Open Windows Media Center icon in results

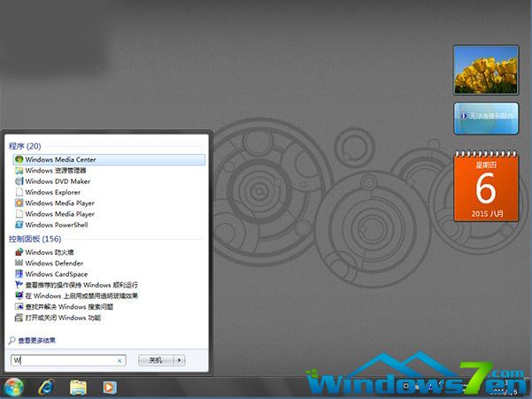point(19,159)
